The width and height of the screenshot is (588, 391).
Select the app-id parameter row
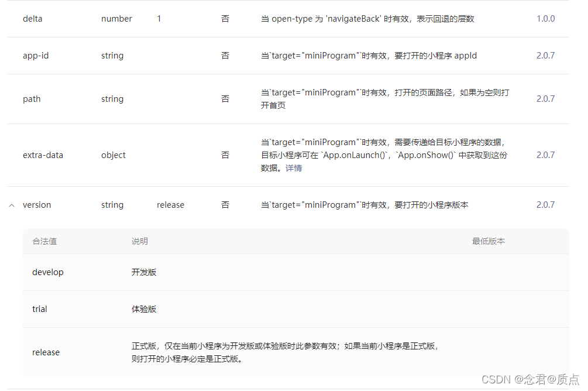pos(35,55)
